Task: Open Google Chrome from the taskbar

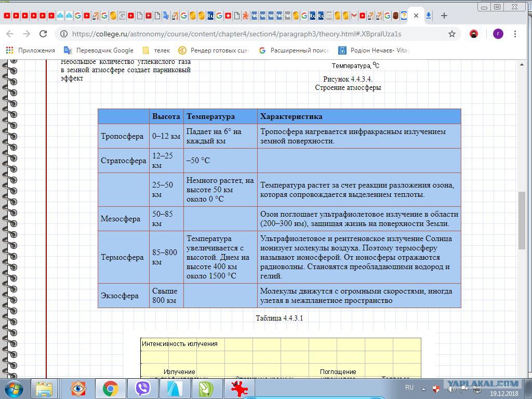Action: click(110, 389)
